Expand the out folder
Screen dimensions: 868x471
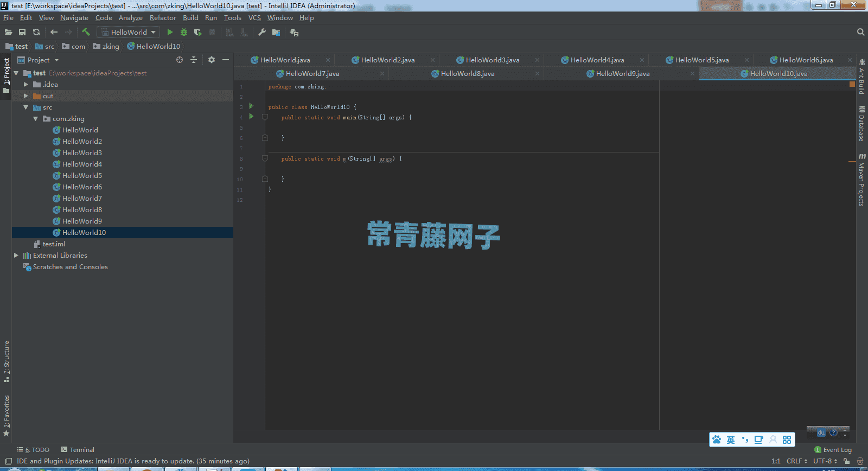[25, 96]
